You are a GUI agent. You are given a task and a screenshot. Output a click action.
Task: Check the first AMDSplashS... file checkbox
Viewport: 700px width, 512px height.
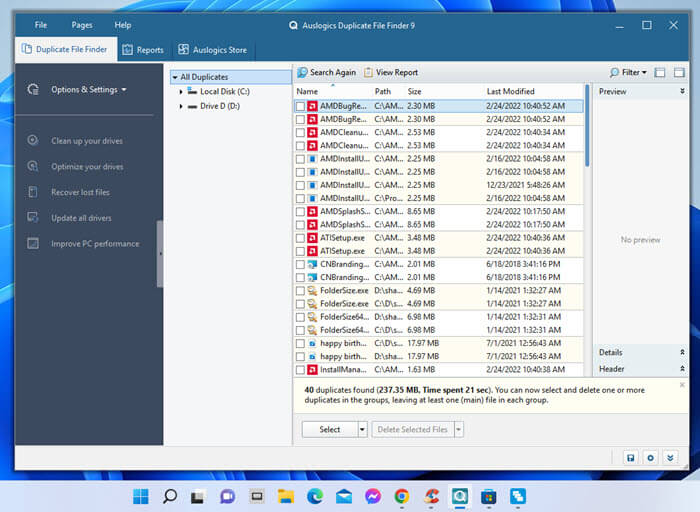point(300,212)
